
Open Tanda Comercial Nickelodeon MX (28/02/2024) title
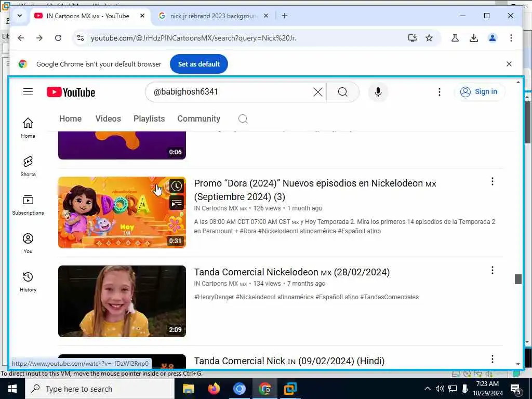click(x=292, y=272)
